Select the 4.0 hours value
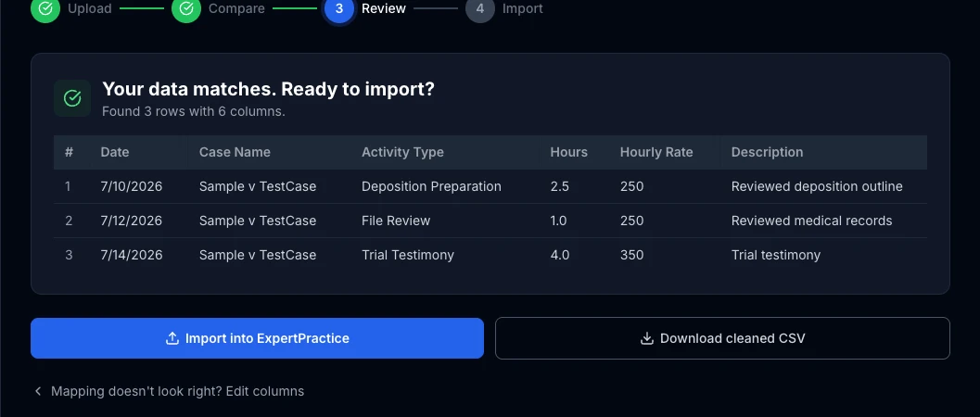Viewport: 980px width, 417px height. click(x=559, y=256)
